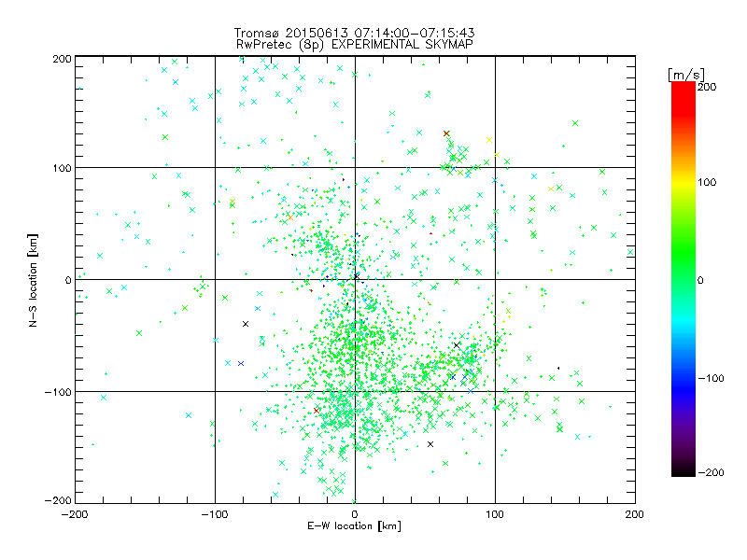Click the N-S axis "0" tick label

tap(68, 280)
